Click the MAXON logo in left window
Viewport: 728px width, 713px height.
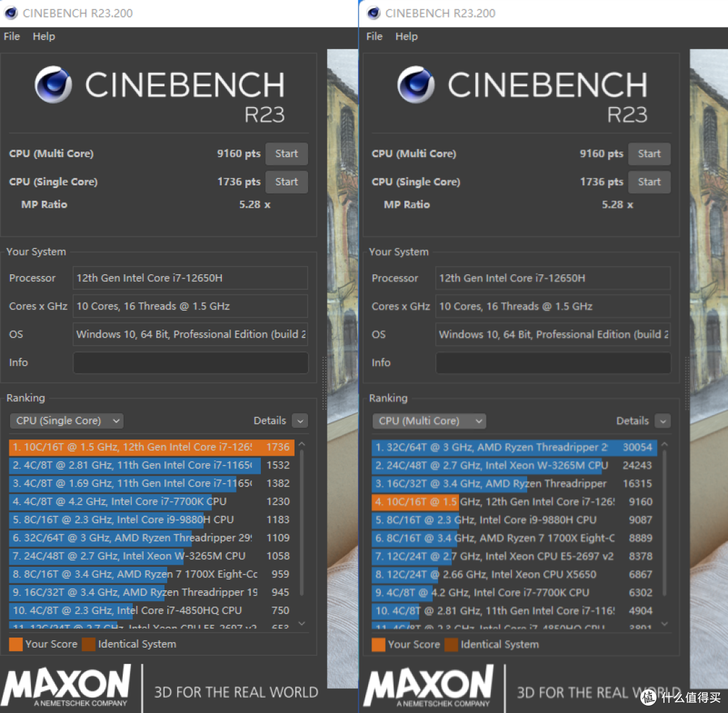(67, 685)
